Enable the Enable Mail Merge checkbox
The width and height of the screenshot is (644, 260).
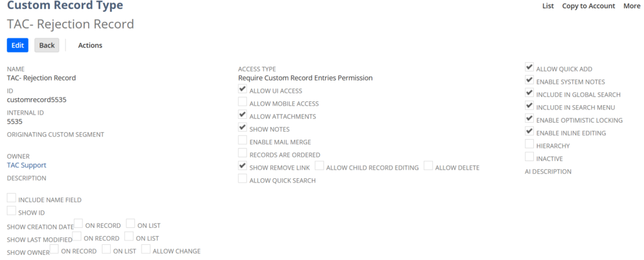pyautogui.click(x=243, y=140)
